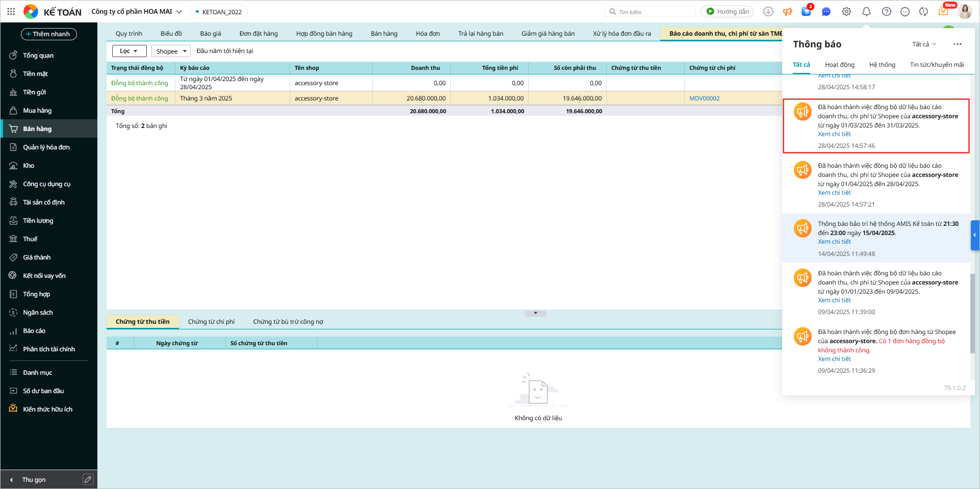
Task: Click the megaphone announcements icon in header
Action: pos(788,11)
